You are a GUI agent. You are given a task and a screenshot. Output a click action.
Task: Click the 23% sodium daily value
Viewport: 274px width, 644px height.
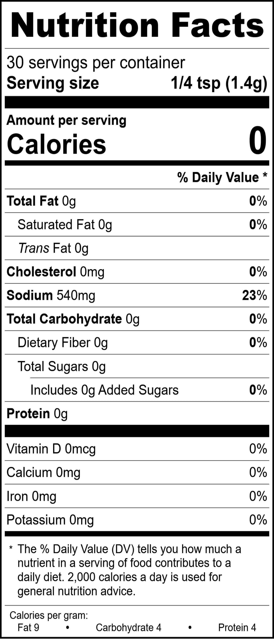254,295
